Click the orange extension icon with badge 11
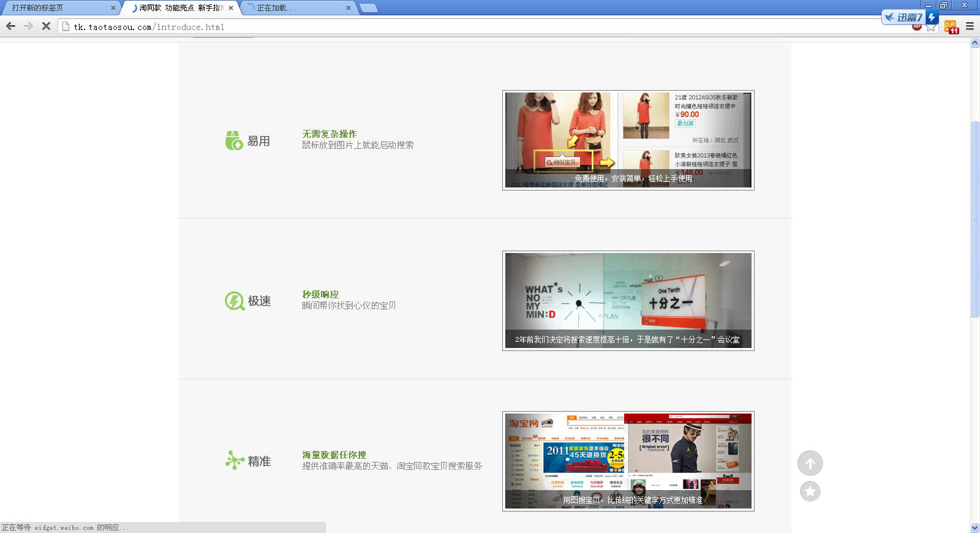Viewport: 980px width, 533px height. 951,27
